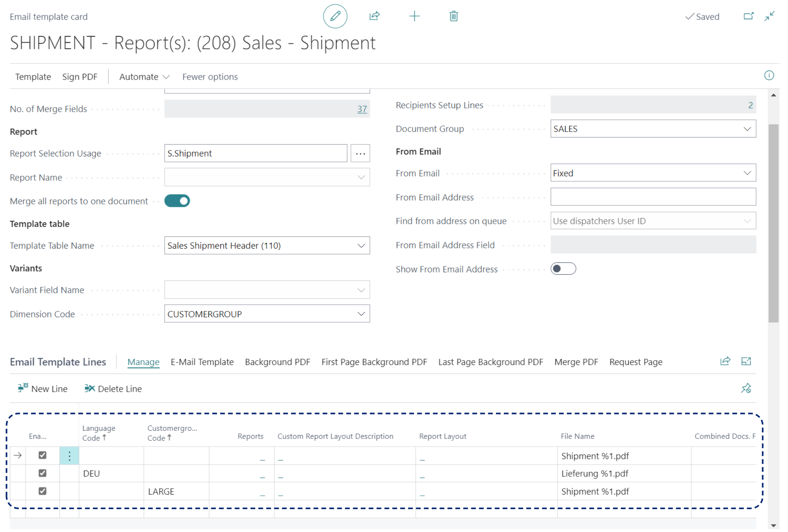
Task: Select the Manage tab in lines
Action: (143, 362)
